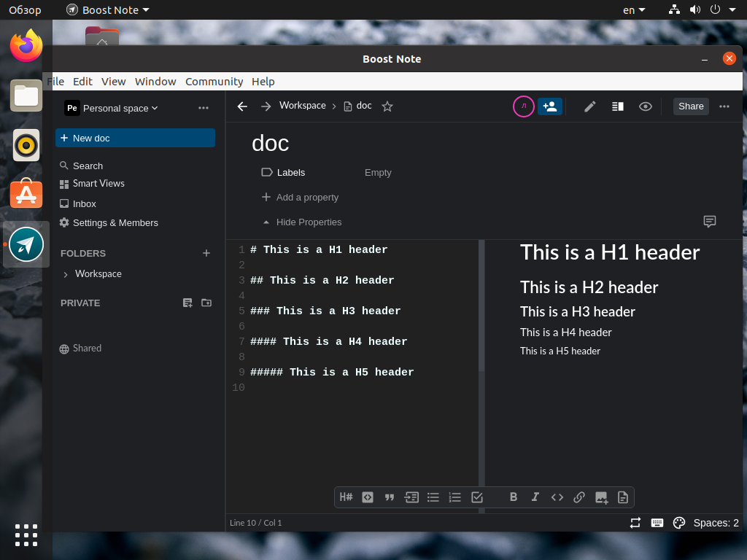Create a new private doc
Image resolution: width=747 pixels, height=560 pixels.
coord(187,303)
